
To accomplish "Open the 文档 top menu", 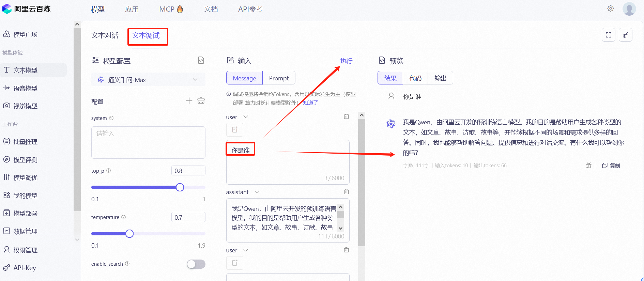I will pos(211,9).
